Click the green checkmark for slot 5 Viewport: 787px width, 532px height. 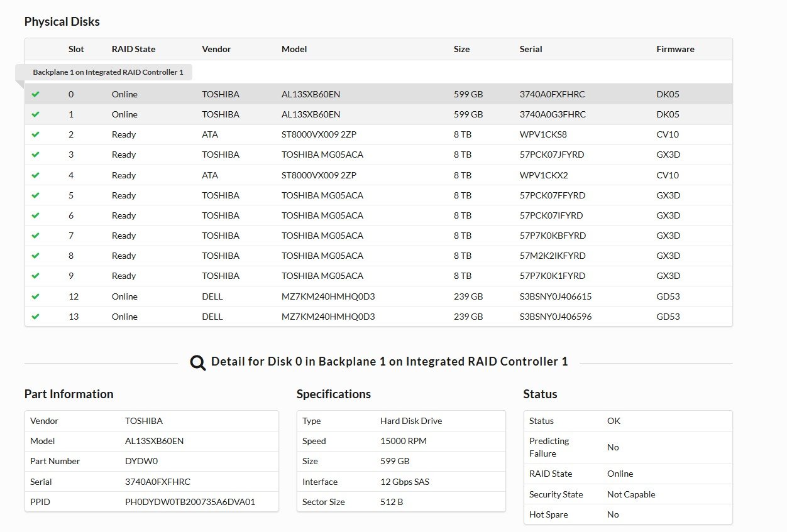(35, 195)
